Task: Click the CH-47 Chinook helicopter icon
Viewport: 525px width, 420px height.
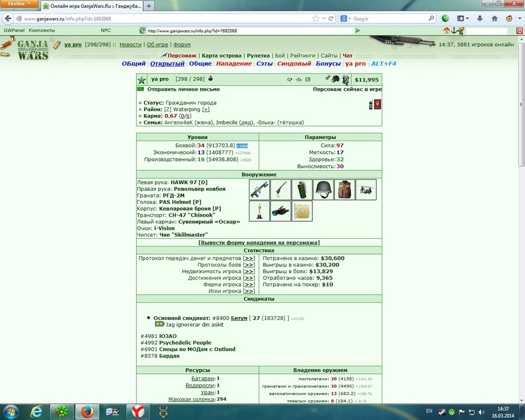Action: pos(366,190)
